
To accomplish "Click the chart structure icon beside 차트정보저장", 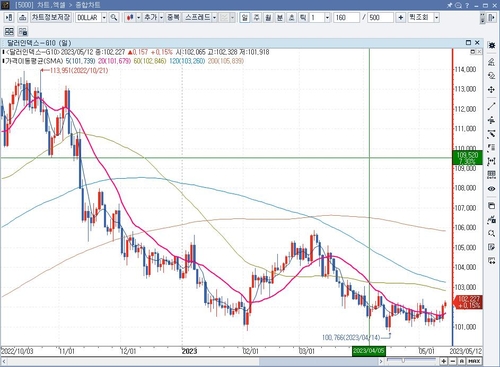I will [x=22, y=17].
